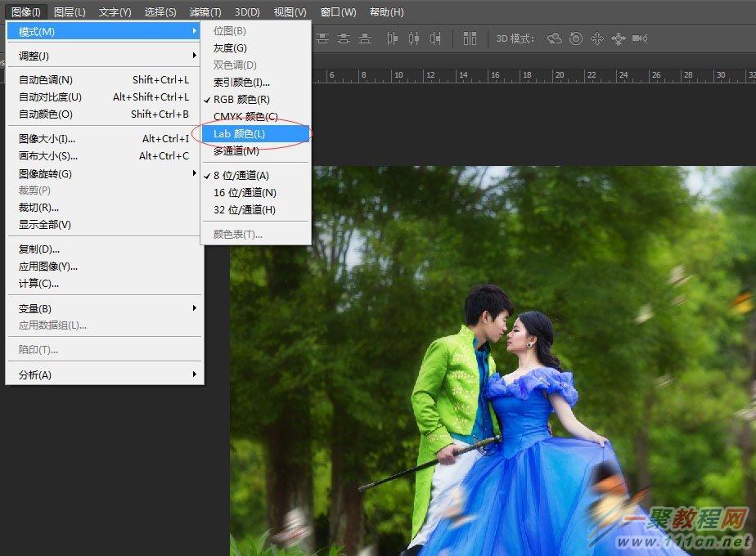Expand 图像旋转(G) submenu
The image size is (756, 556).
104,173
